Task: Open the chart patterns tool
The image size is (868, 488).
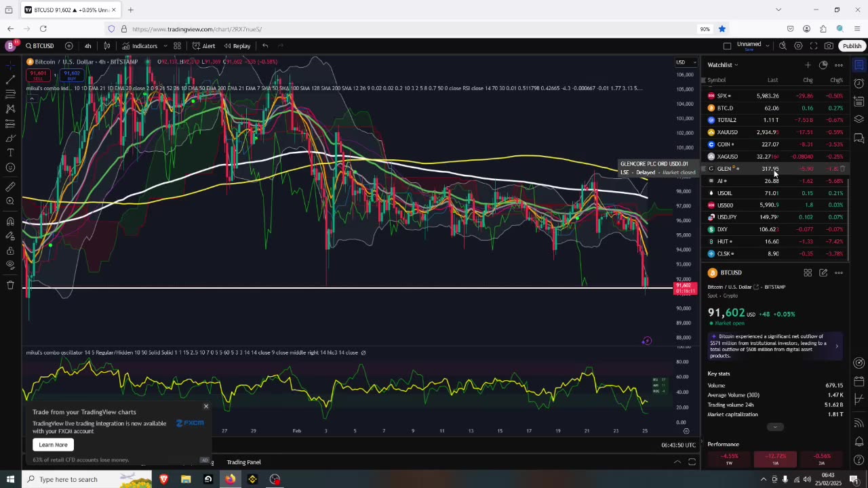Action: click(x=10, y=108)
